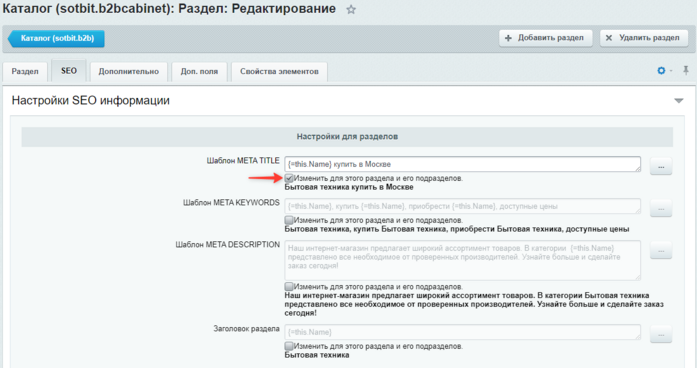The width and height of the screenshot is (697, 368).
Task: Open template picker for META TITLE
Action: pos(661,167)
